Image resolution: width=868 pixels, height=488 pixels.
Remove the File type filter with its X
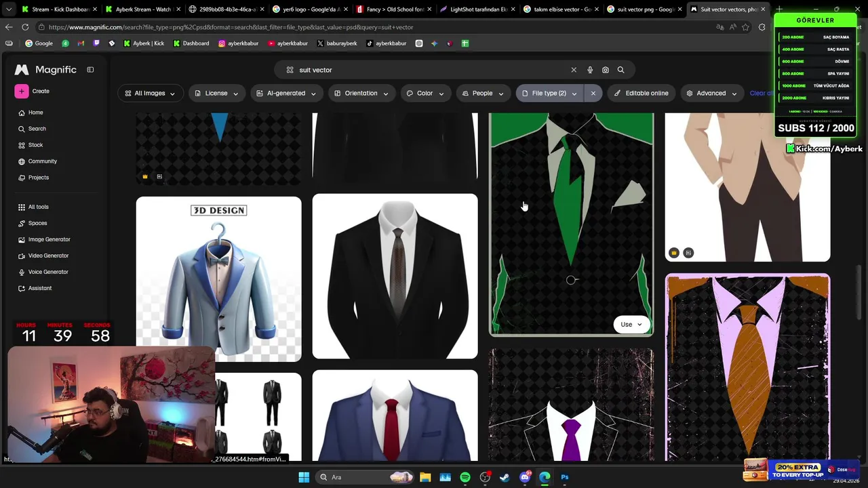(x=593, y=94)
